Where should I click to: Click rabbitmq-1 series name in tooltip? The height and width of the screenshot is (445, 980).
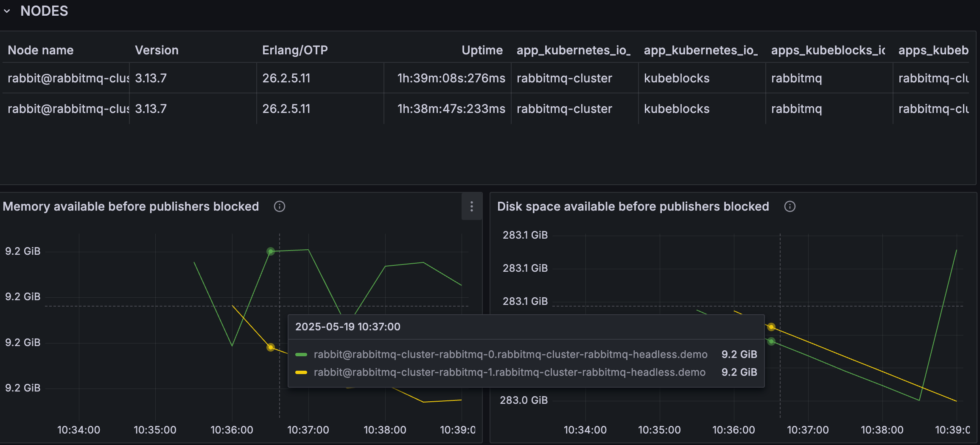coord(510,372)
